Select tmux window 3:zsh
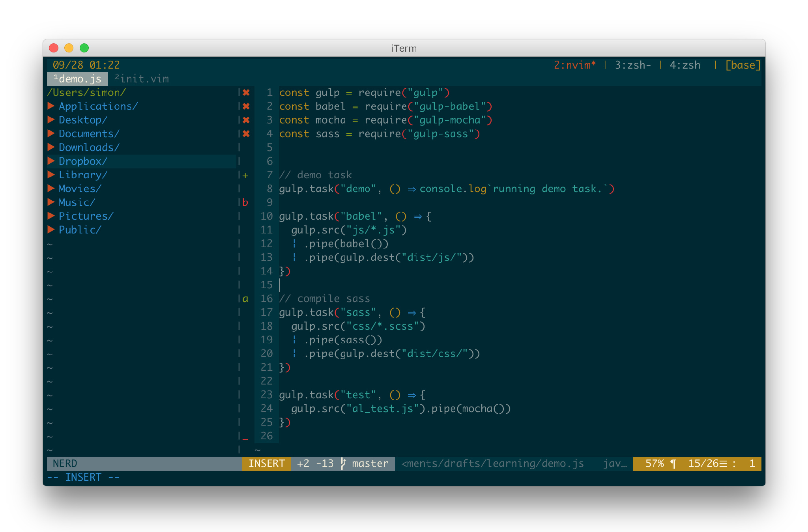Screen dimensions: 808x532 [633, 65]
